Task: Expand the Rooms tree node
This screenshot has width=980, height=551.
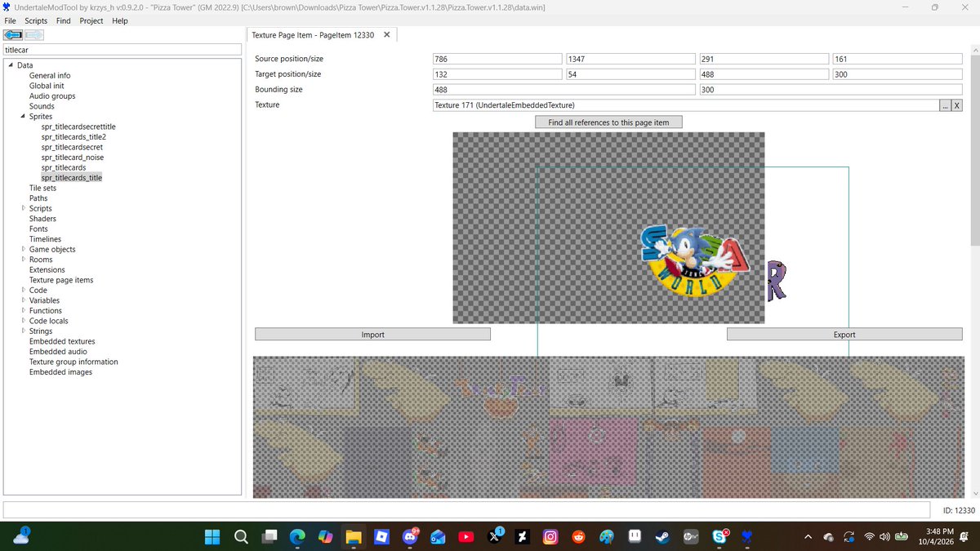Action: 23,260
